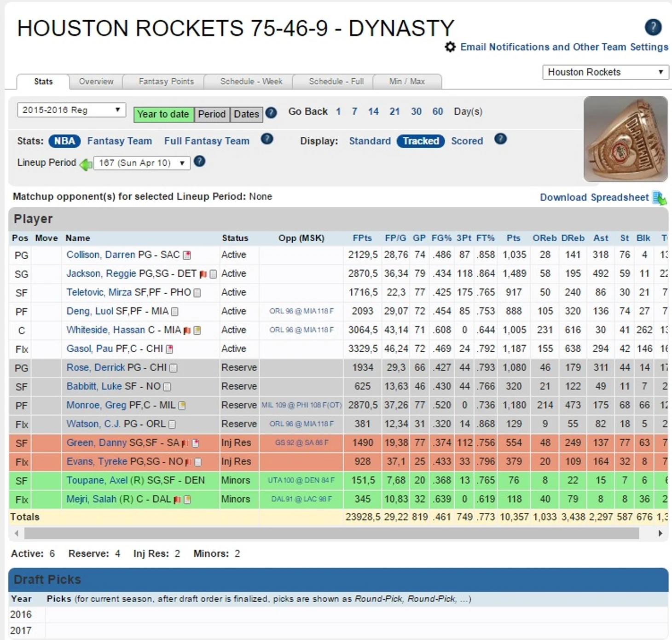672x640 pixels.
Task: Go back 30 days
Action: point(416,111)
